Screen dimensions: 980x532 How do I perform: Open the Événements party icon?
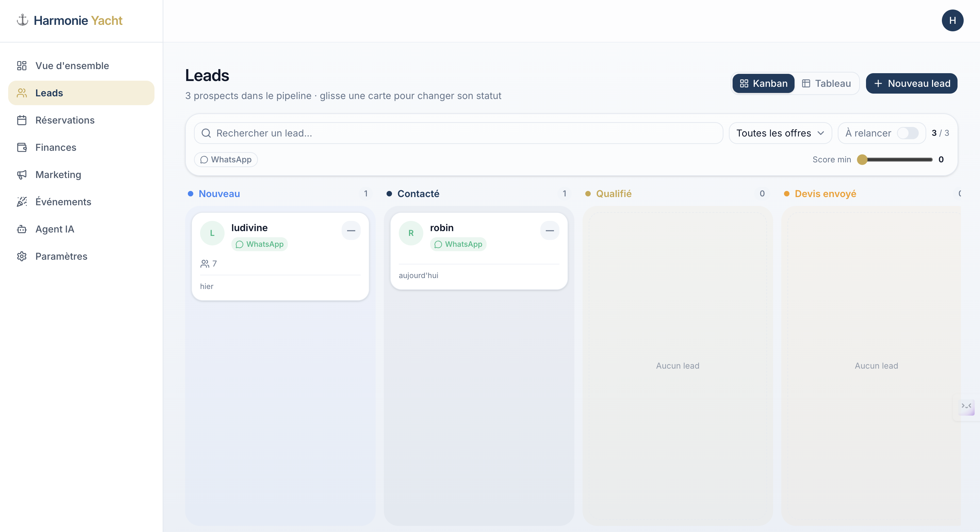(22, 202)
